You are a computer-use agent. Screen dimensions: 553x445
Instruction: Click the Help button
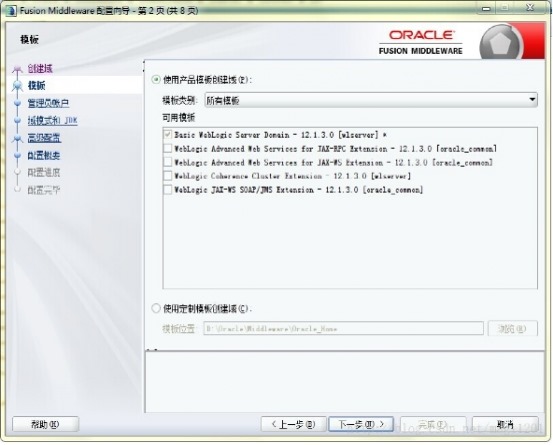45,424
